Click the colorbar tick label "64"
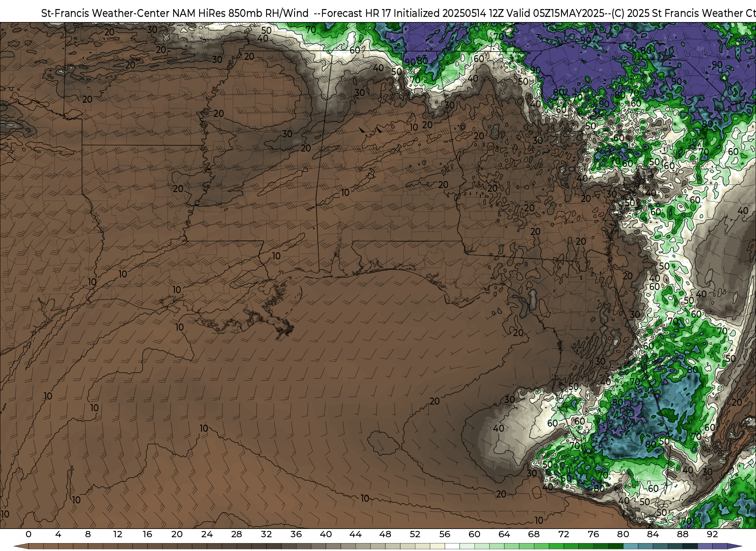The height and width of the screenshot is (551, 756). (x=504, y=534)
